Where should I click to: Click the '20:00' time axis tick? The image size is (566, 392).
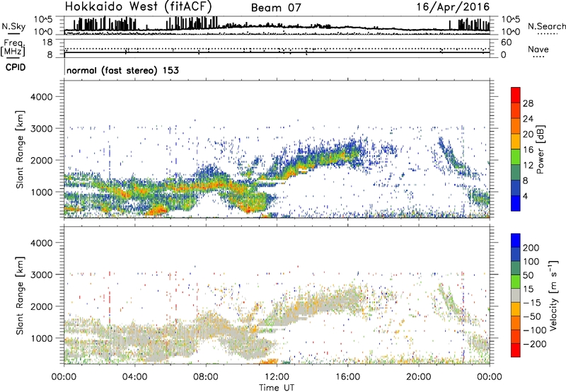(419, 377)
